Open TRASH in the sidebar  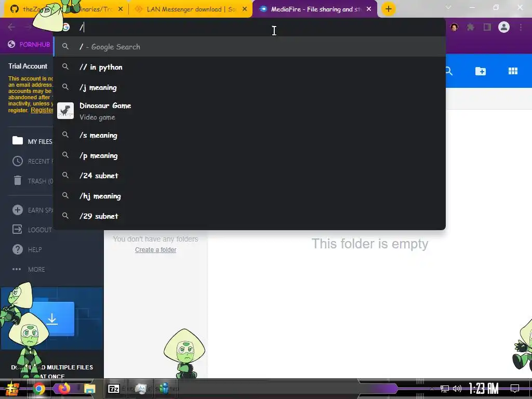click(33, 181)
